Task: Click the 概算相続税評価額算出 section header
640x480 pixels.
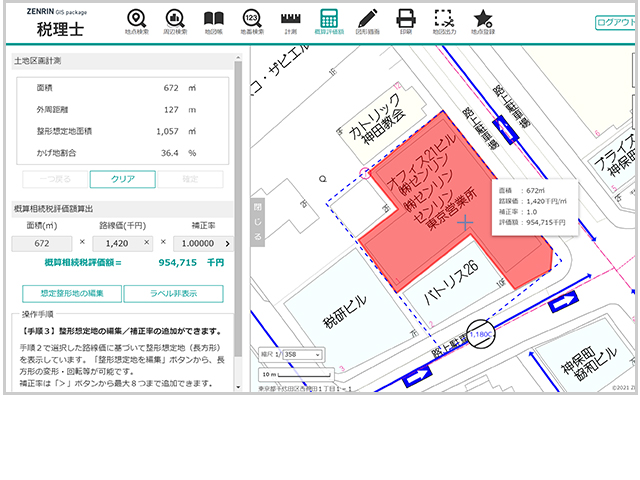Action: pos(122,209)
